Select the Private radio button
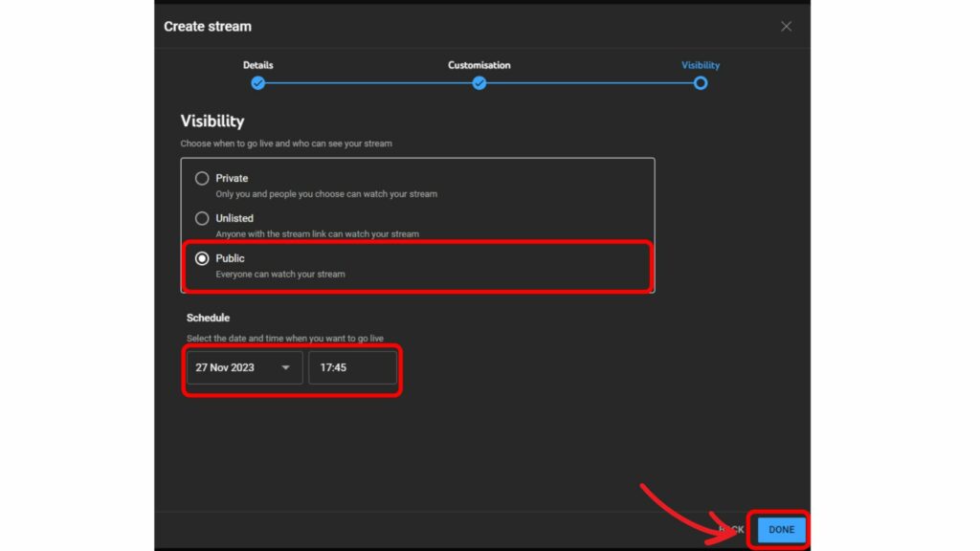980x551 pixels. pos(202,178)
